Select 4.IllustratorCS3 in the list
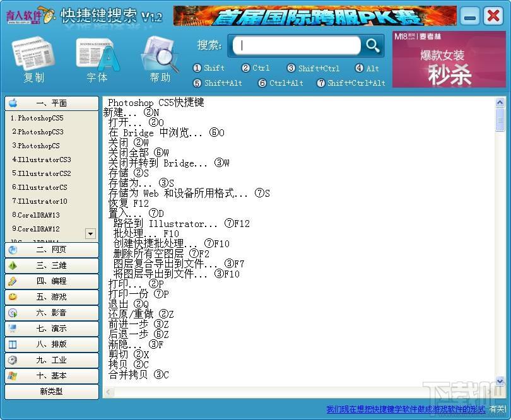The height and width of the screenshot is (420, 511). pyautogui.click(x=42, y=160)
